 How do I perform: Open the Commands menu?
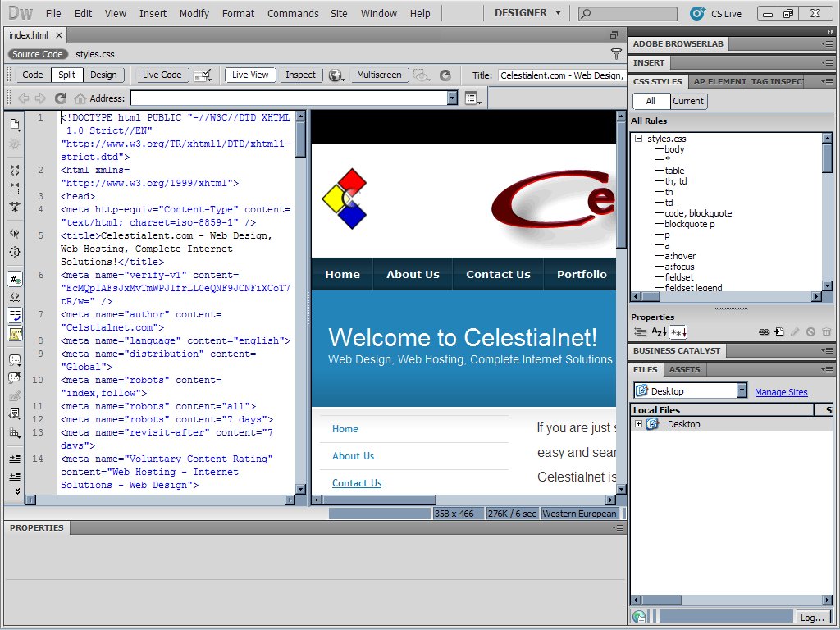coord(293,14)
